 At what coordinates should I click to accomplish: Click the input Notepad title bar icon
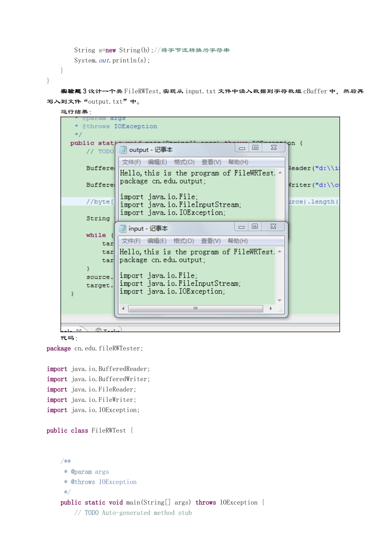(123, 228)
